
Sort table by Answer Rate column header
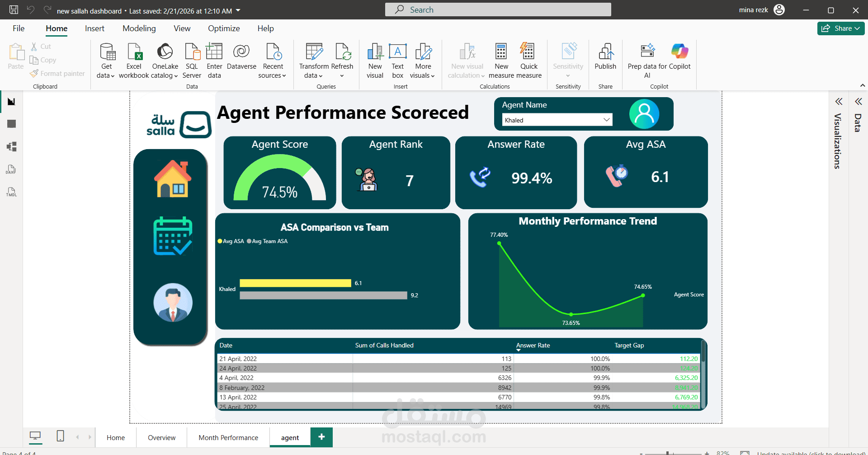533,345
